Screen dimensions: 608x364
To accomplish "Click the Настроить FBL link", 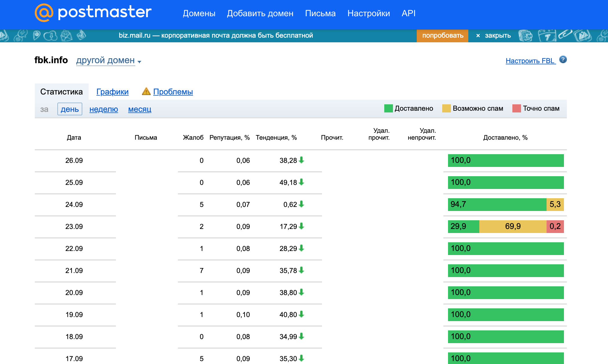I will pyautogui.click(x=530, y=61).
